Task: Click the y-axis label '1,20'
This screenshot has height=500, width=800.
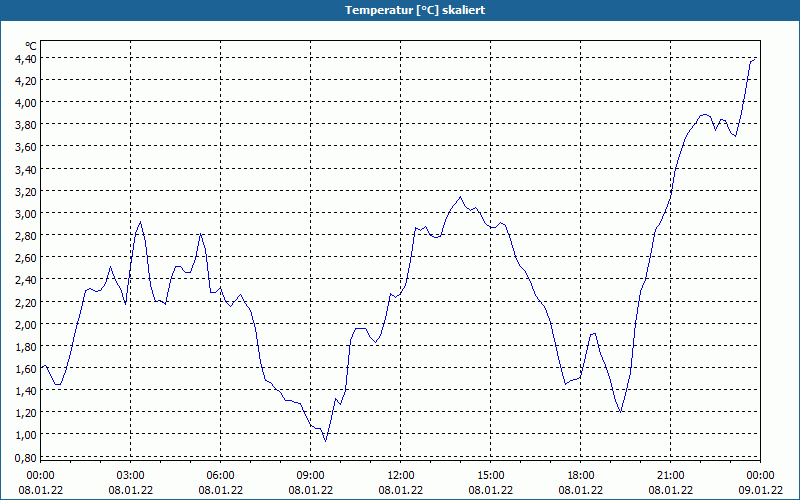Action: point(26,413)
